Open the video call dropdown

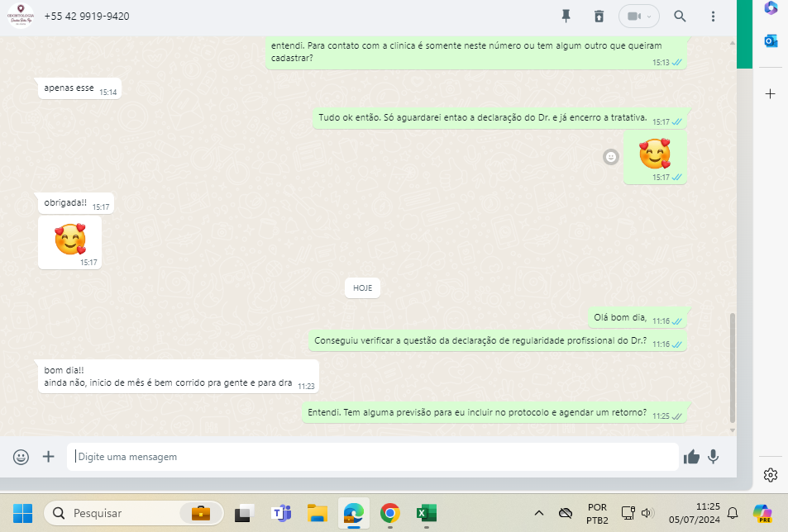(638, 16)
